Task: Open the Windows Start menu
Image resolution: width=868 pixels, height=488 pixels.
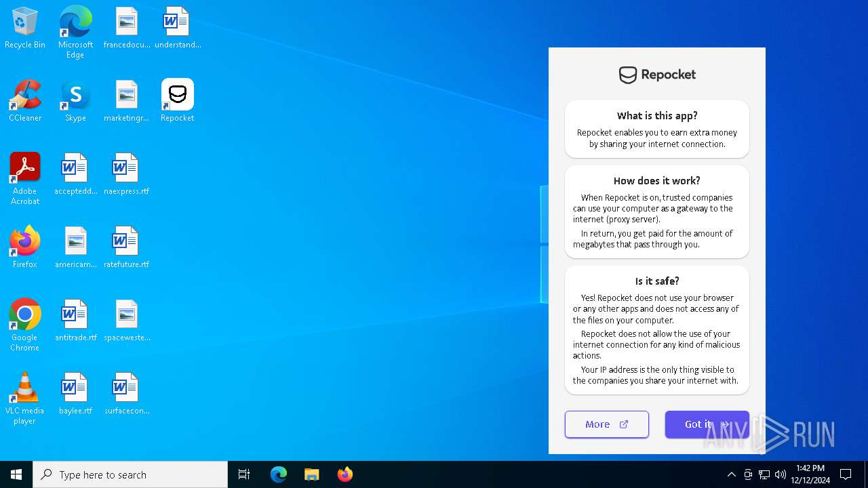Action: point(16,474)
